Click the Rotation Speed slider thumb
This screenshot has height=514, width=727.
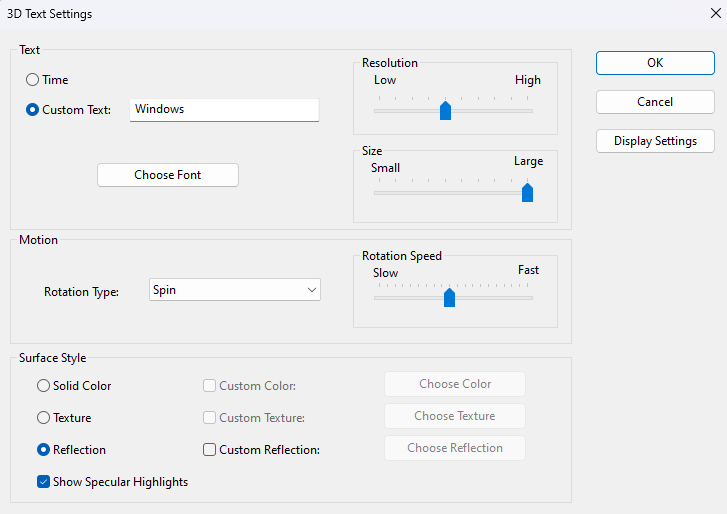point(449,297)
